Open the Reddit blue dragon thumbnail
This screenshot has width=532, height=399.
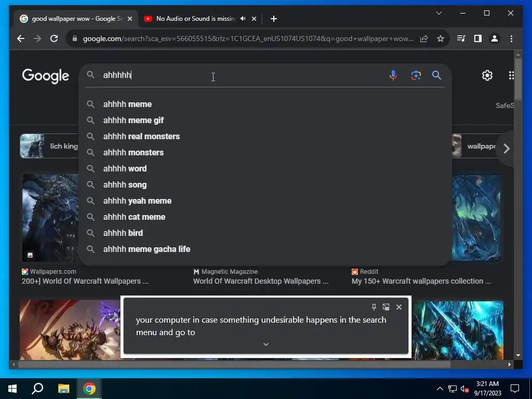click(476, 218)
